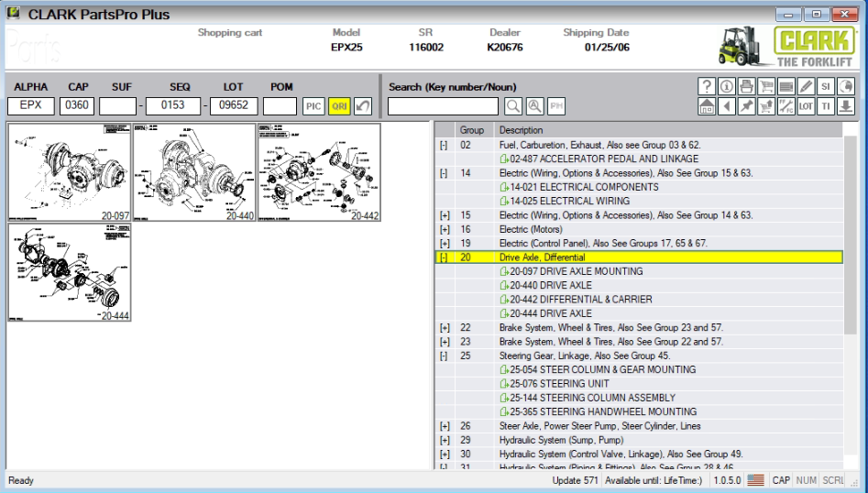868x493 pixels.
Task: Click the download arrow icon
Action: 846,106
